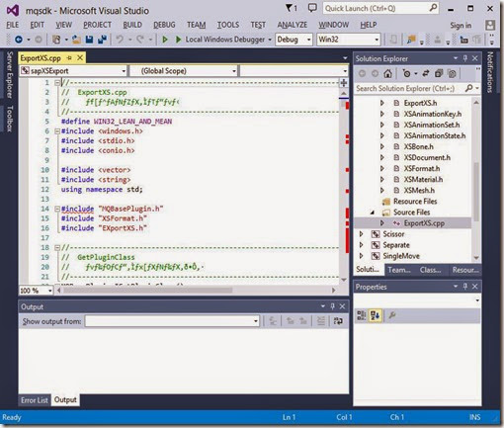Click the Quick Launch search field
This screenshot has height=428, width=504.
pos(381,8)
